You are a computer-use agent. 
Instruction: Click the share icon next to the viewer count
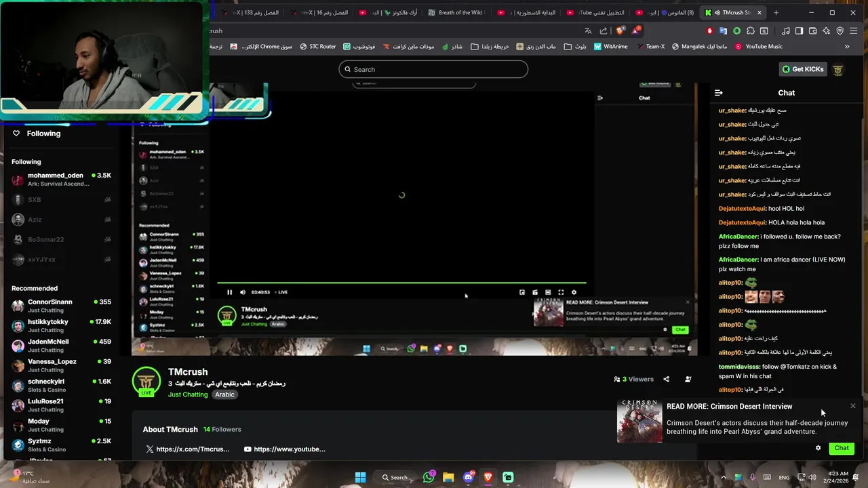(666, 380)
